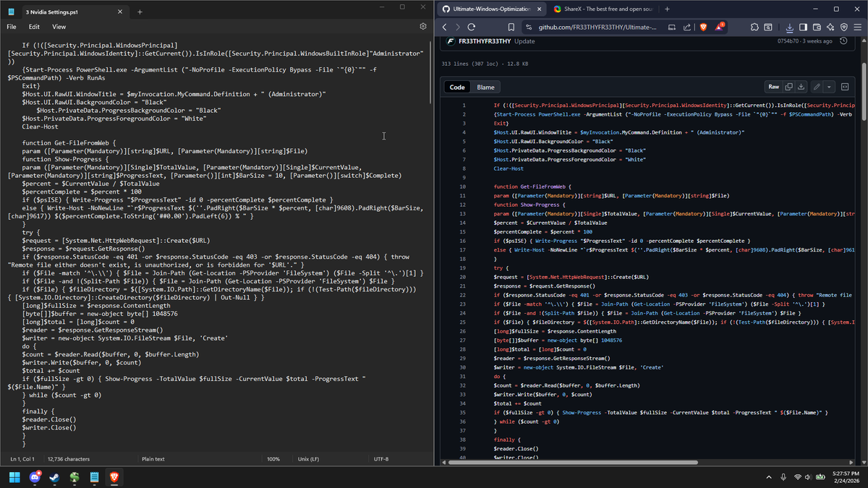Copy raw file contents icon
The image size is (868, 488).
tap(788, 87)
